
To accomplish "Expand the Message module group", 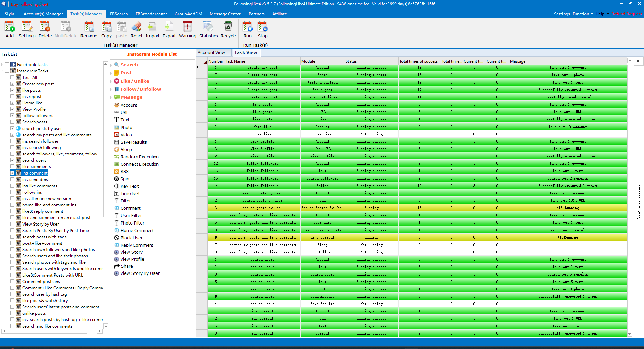I will (x=111, y=97).
